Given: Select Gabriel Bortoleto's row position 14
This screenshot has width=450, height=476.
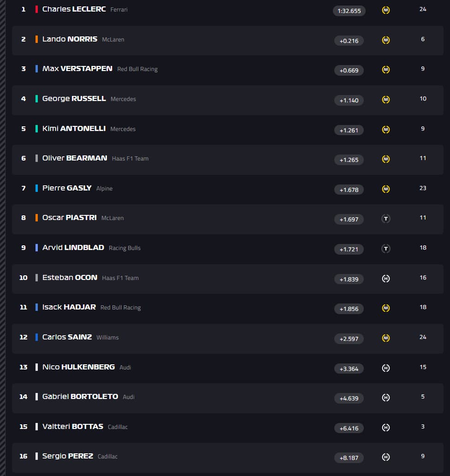Looking at the screenshot, I should (24, 397).
